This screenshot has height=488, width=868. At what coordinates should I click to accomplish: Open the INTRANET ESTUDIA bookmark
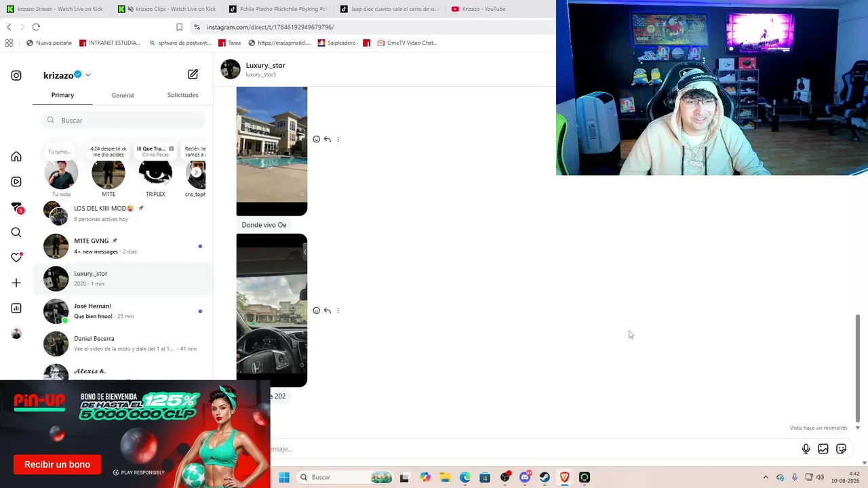click(x=110, y=43)
